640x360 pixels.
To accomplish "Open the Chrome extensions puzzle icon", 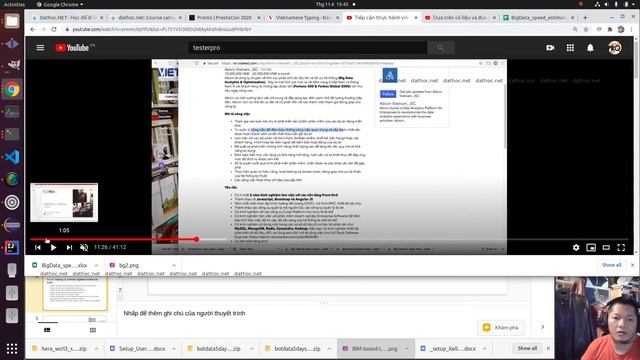I will click(610, 29).
